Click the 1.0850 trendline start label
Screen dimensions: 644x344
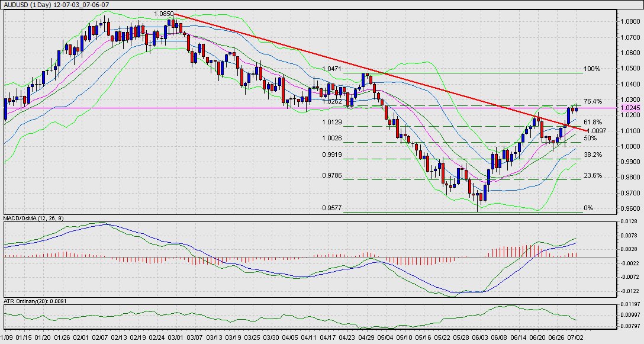pos(163,14)
